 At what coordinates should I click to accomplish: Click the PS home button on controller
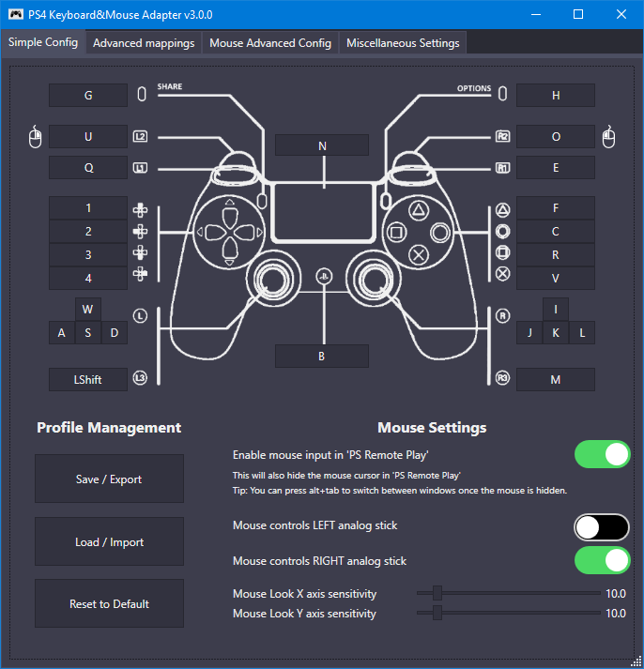pyautogui.click(x=324, y=277)
